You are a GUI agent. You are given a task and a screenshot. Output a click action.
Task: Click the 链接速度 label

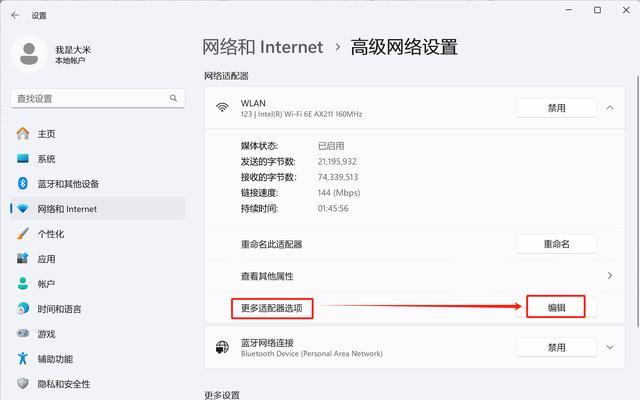[x=259, y=193]
